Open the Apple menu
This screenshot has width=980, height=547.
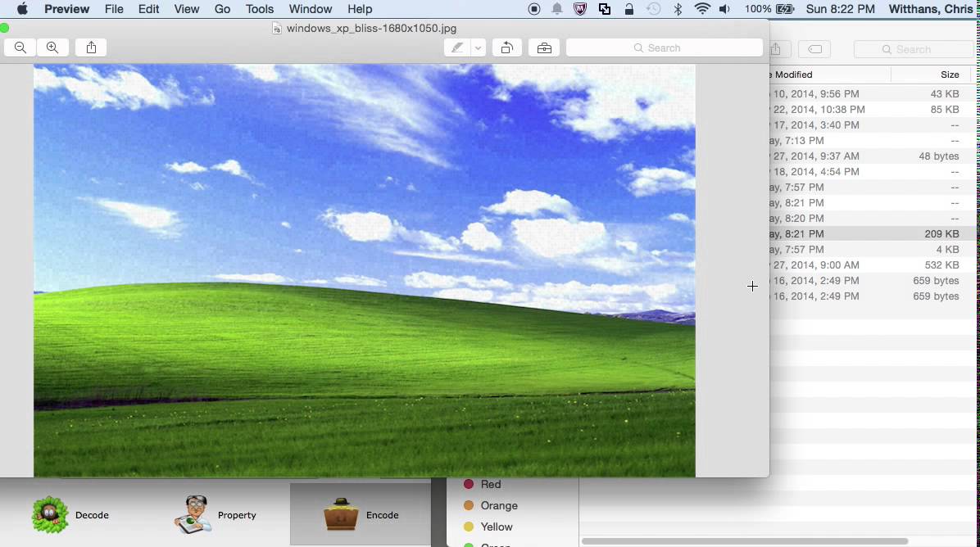click(22, 9)
